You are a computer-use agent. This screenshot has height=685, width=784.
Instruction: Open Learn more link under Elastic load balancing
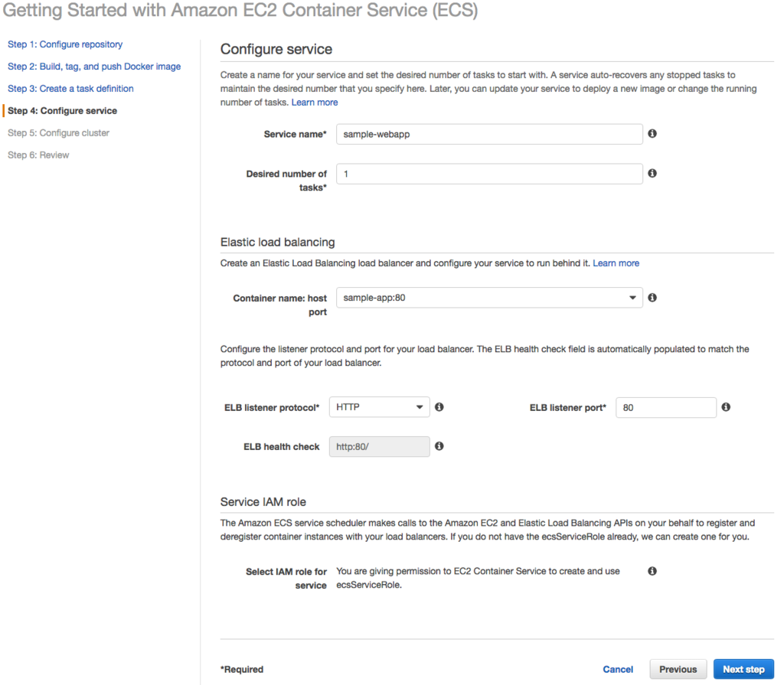pyautogui.click(x=616, y=263)
